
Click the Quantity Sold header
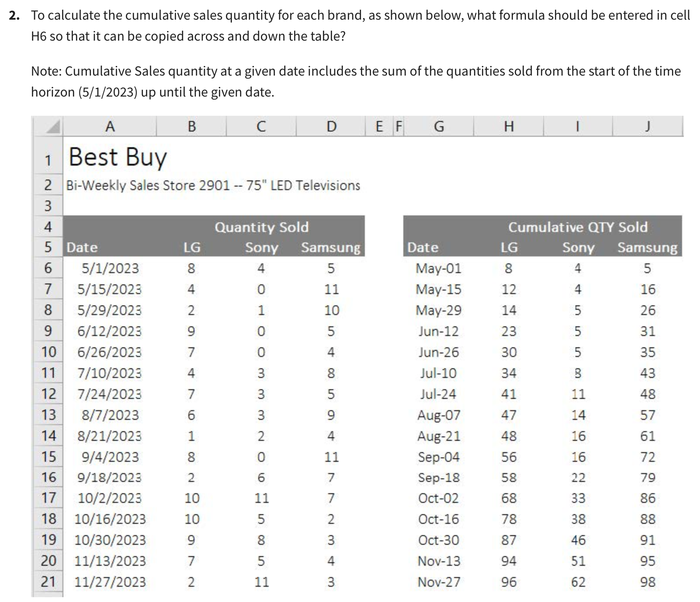(261, 227)
